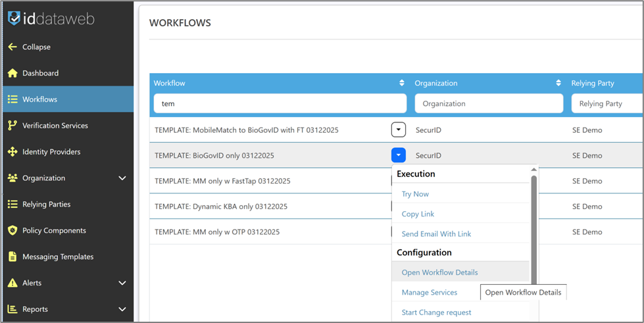
Task: Click Copy Link in the dropdown
Action: [418, 214]
